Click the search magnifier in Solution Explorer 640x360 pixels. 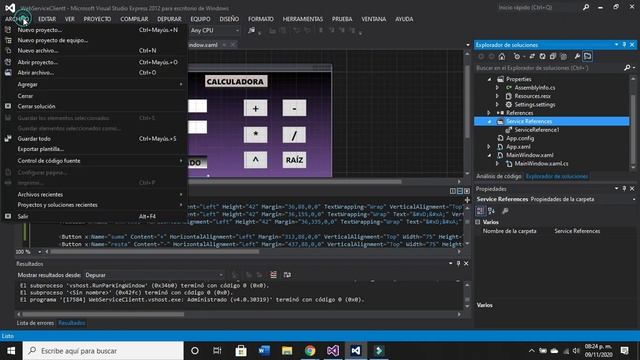pos(627,68)
